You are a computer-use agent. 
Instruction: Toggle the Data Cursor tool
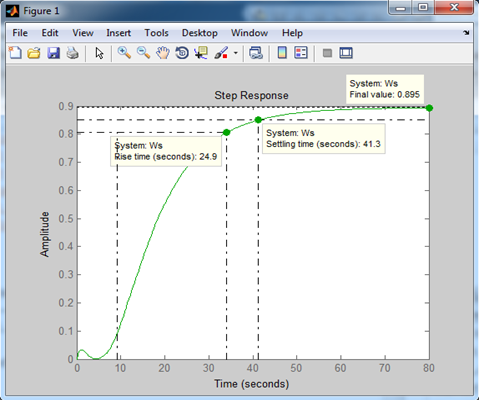point(201,53)
